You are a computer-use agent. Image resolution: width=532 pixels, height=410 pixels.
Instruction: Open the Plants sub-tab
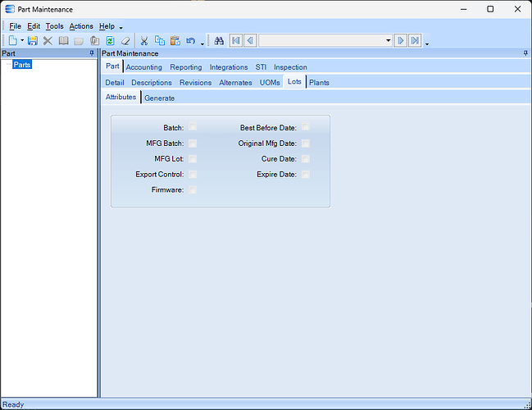tap(319, 83)
